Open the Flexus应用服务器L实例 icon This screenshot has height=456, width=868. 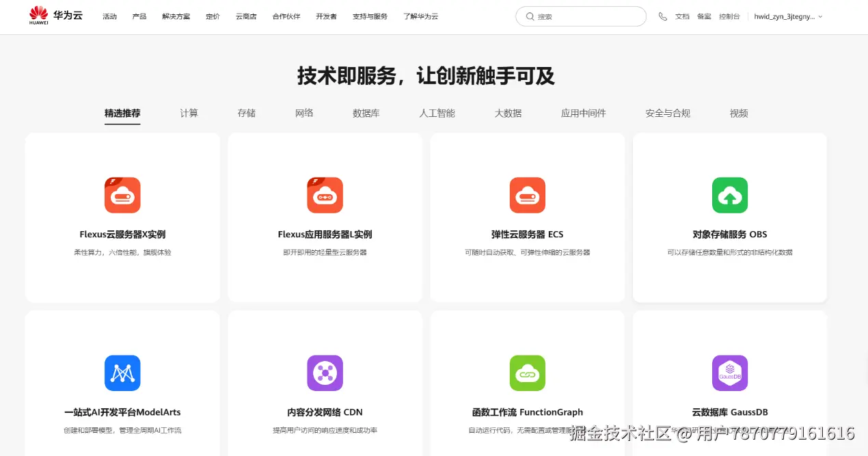click(325, 195)
